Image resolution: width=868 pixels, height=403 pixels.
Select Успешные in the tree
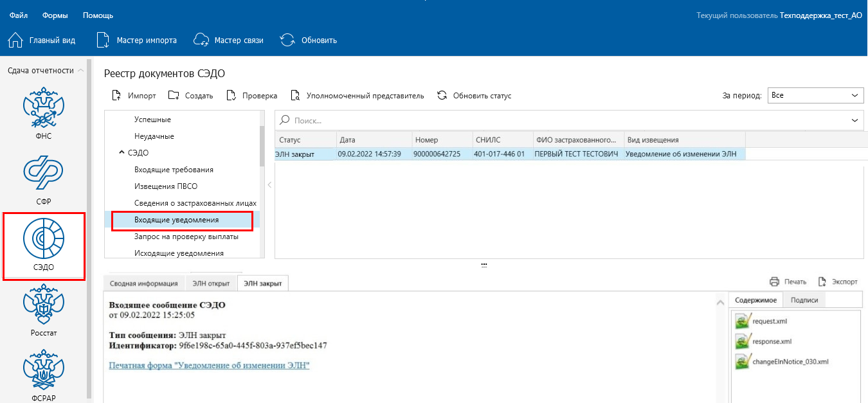pyautogui.click(x=152, y=120)
